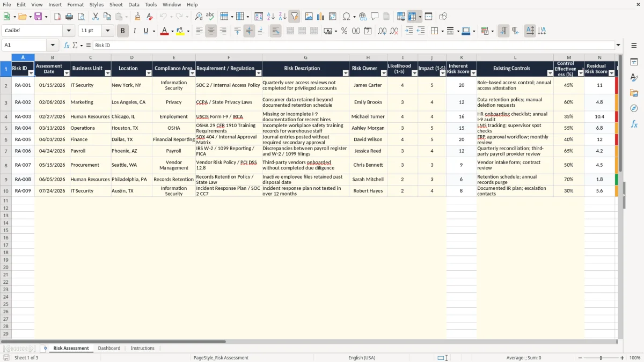Screen dimensions: 644x362
Task: Click the English (USA) language status
Action: [x=362, y=358]
